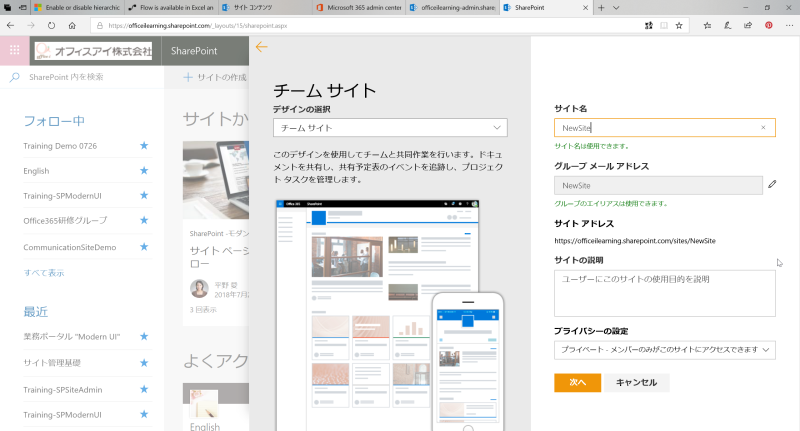This screenshot has width=800, height=431.
Task: Open the プライバシーの設定 dropdown
Action: pyautogui.click(x=665, y=350)
